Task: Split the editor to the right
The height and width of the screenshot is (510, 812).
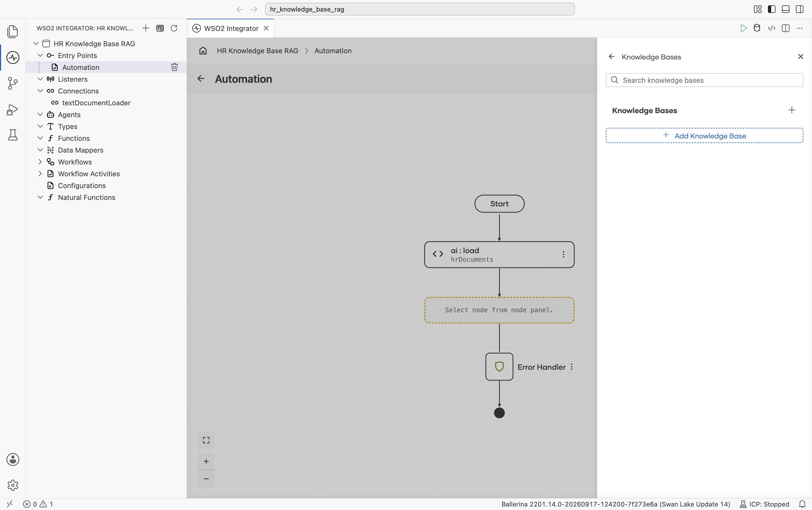Action: (x=785, y=28)
